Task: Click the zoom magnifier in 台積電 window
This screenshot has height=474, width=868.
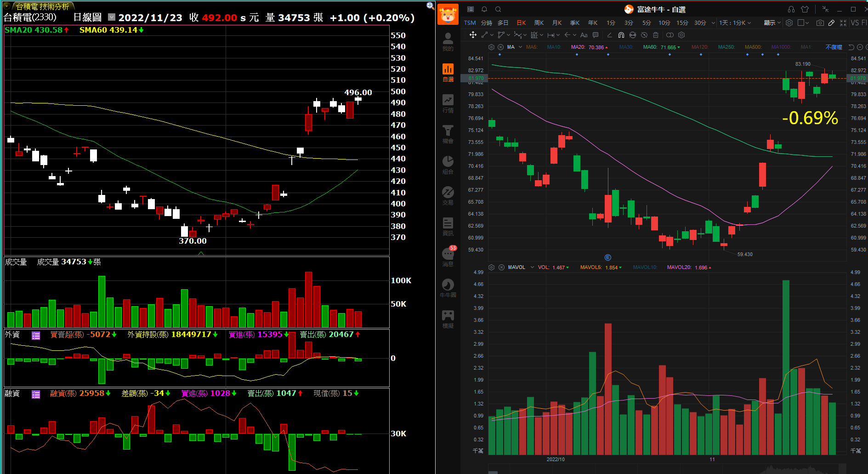Action: tap(430, 6)
